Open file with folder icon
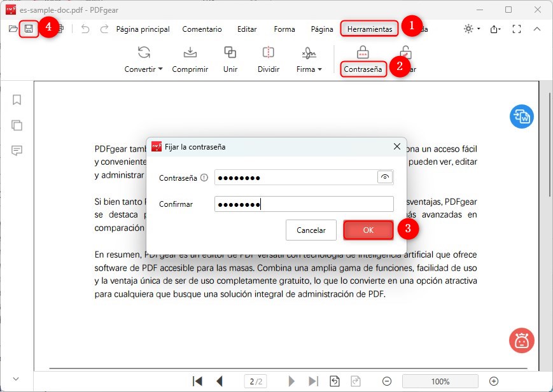 (13, 29)
